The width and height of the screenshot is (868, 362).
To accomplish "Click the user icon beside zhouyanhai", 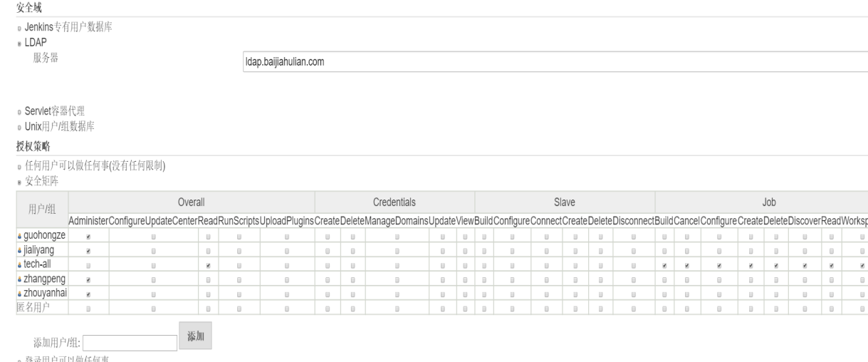I will pos(18,294).
